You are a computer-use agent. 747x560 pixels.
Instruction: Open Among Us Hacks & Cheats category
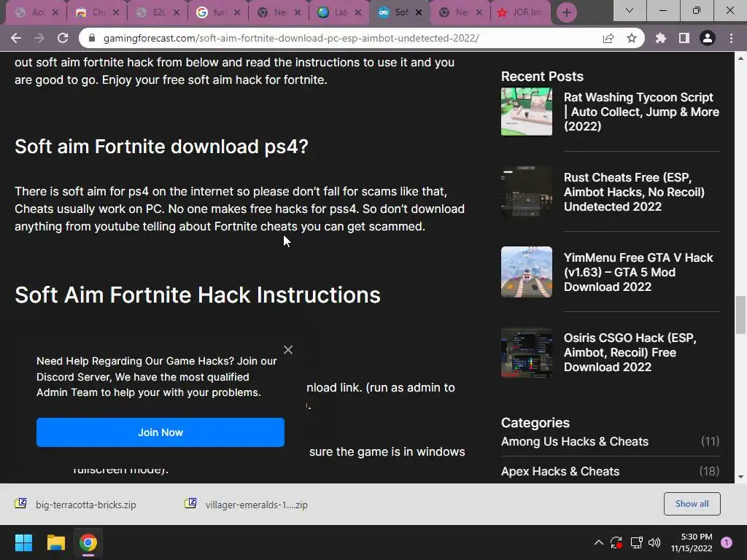[575, 441]
